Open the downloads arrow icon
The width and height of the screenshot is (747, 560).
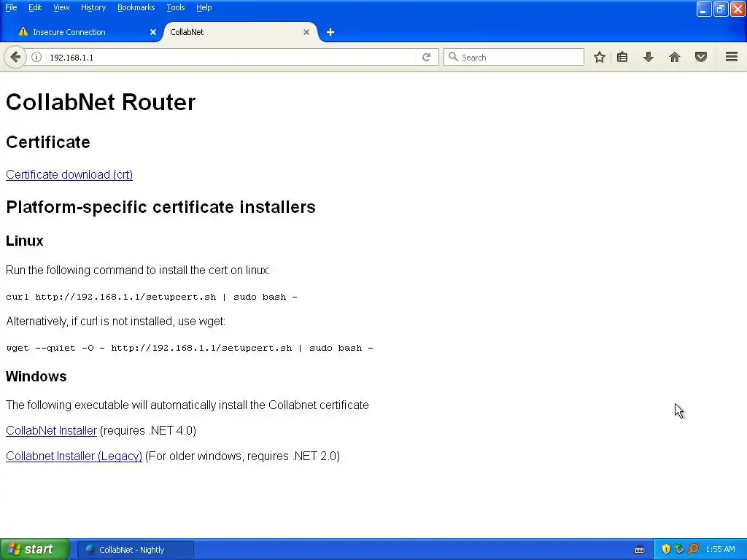click(x=649, y=57)
